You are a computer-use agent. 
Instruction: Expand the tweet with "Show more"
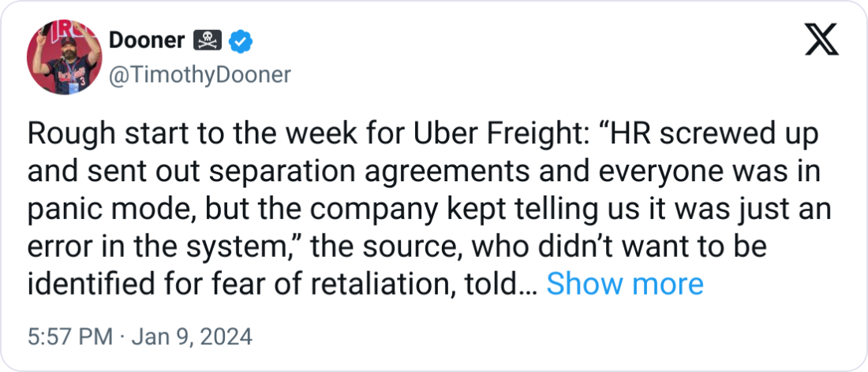click(624, 284)
